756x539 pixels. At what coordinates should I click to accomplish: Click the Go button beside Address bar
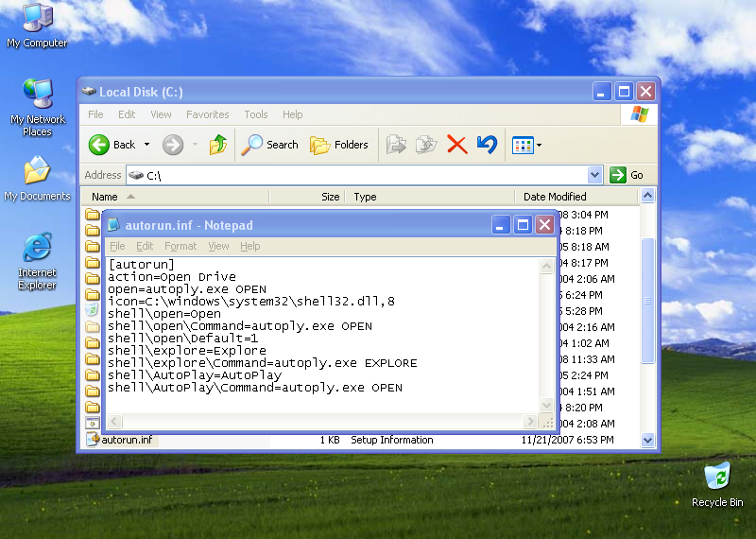tap(627, 175)
